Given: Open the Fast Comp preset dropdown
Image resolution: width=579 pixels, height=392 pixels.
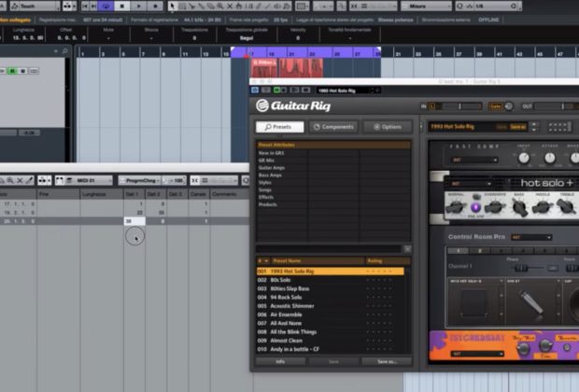Looking at the screenshot, I should (474, 160).
